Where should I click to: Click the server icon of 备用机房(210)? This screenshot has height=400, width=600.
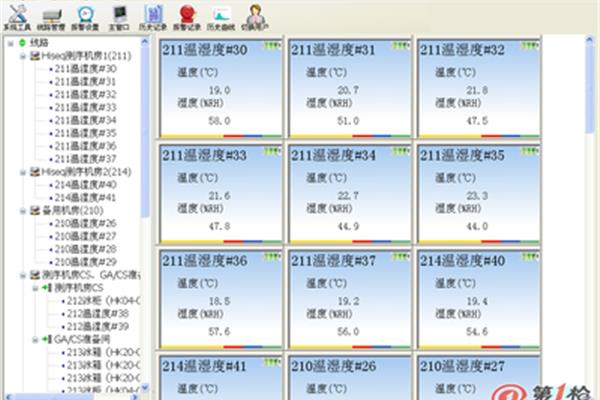[x=35, y=211]
